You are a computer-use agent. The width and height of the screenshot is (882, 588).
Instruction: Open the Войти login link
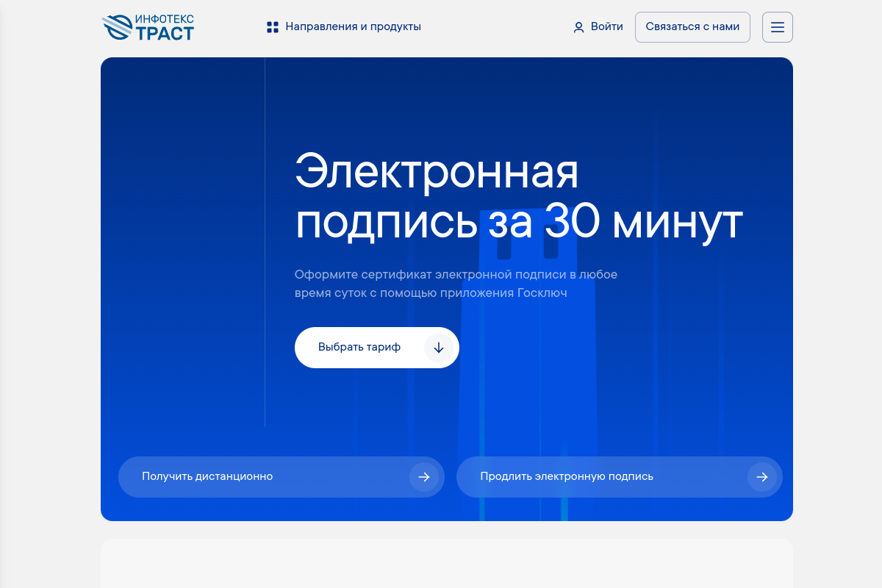(598, 27)
